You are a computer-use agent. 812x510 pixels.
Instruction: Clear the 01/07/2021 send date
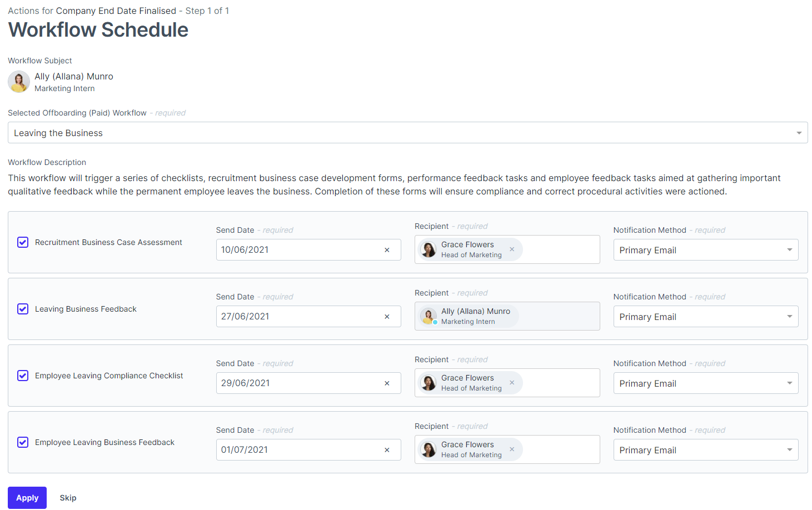tap(387, 450)
